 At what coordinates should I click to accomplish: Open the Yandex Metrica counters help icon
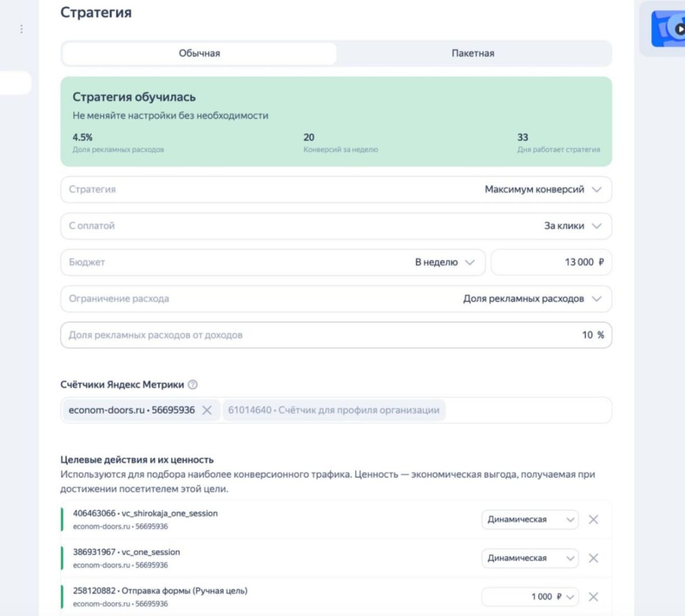[193, 385]
